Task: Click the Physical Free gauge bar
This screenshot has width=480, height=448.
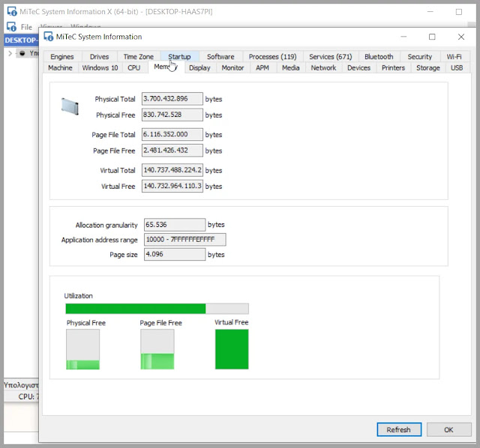Action: 82,349
